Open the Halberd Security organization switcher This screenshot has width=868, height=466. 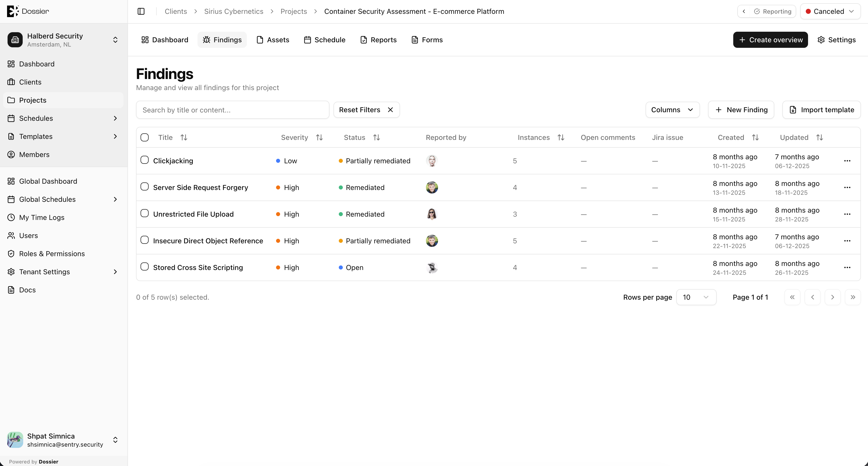[63, 40]
